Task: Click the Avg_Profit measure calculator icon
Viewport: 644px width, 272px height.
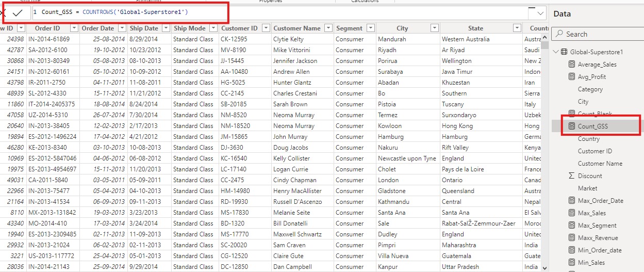Action: click(x=571, y=76)
